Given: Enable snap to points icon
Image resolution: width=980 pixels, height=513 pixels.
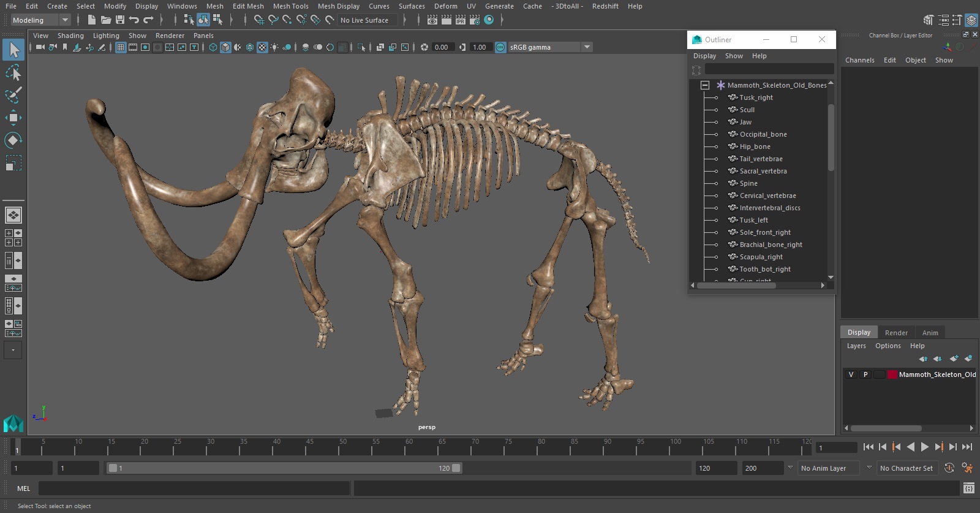Looking at the screenshot, I should pyautogui.click(x=287, y=20).
